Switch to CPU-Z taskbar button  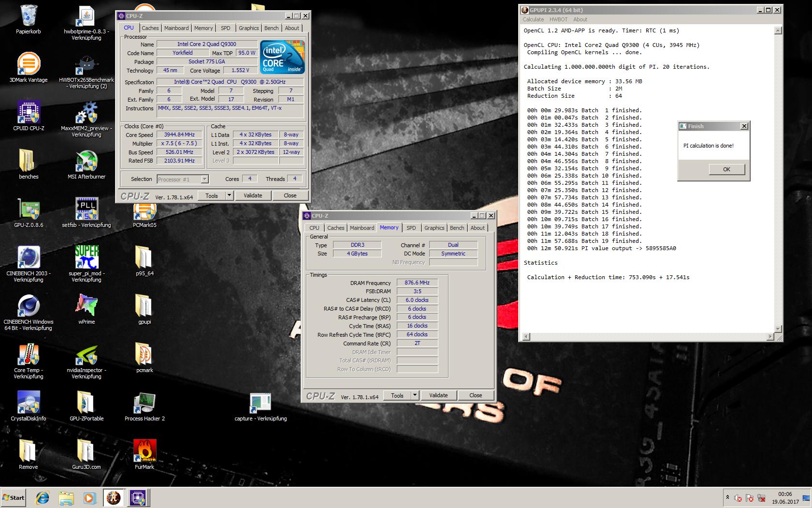click(x=138, y=498)
